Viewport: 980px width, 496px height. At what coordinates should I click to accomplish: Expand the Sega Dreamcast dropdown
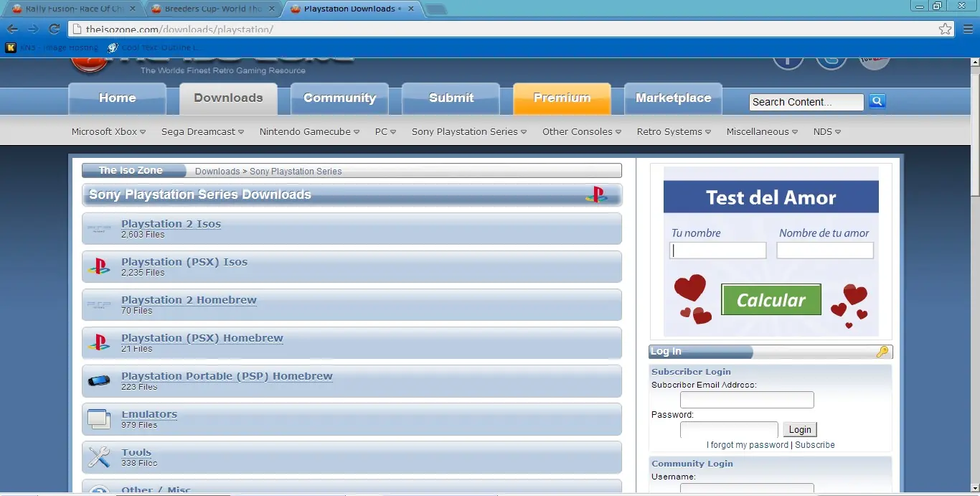coord(202,131)
